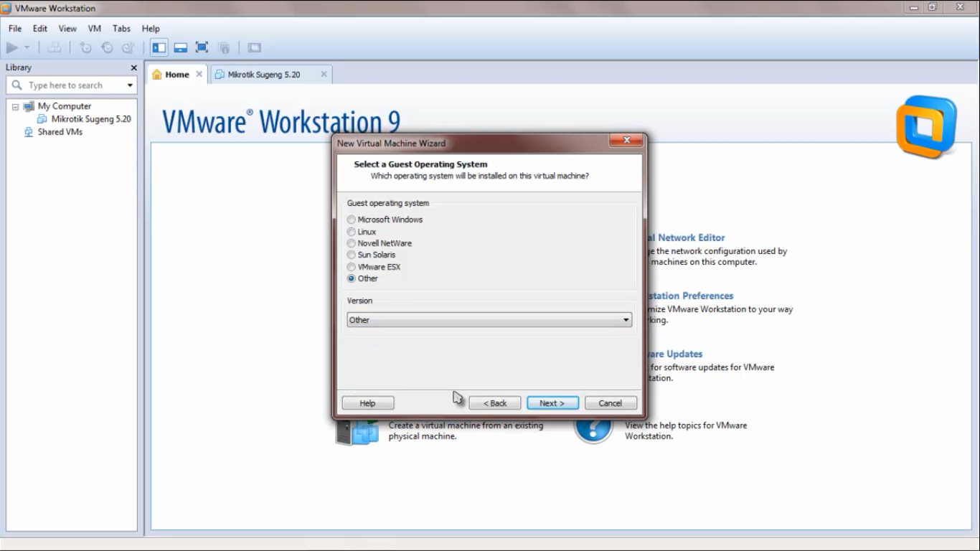Open the Library search dropdown arrow
Image resolution: width=980 pixels, height=551 pixels.
point(130,85)
